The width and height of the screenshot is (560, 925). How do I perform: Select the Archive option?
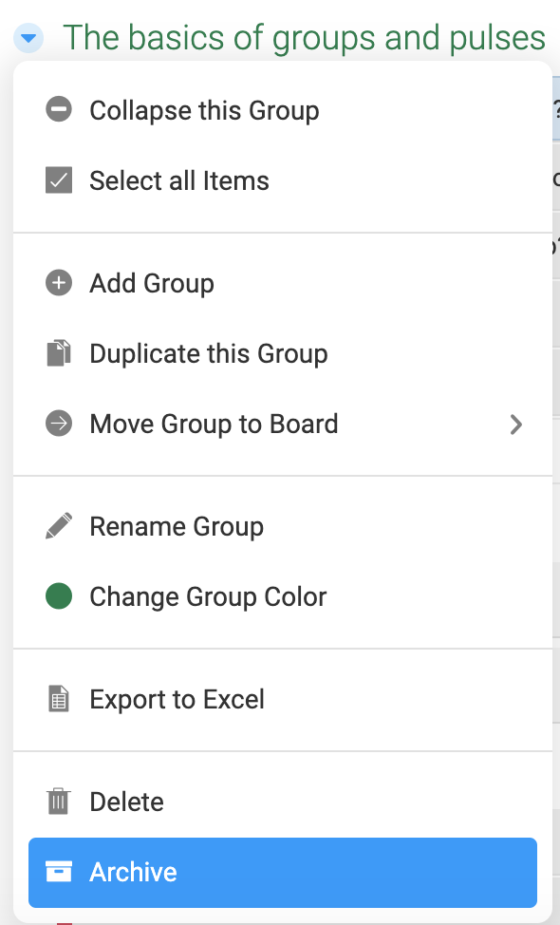point(283,873)
